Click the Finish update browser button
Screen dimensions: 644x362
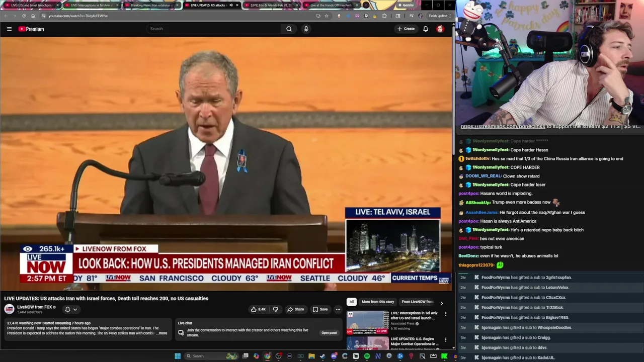pos(438,16)
